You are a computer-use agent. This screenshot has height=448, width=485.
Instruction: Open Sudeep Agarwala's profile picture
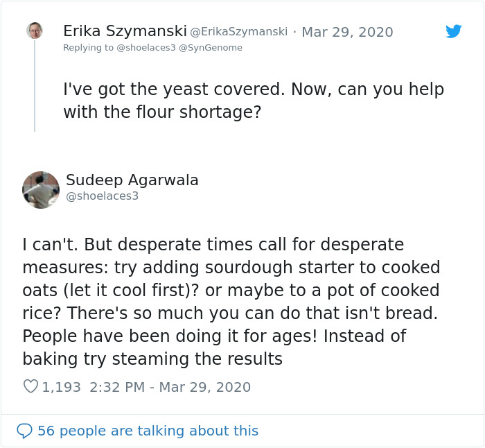click(41, 189)
